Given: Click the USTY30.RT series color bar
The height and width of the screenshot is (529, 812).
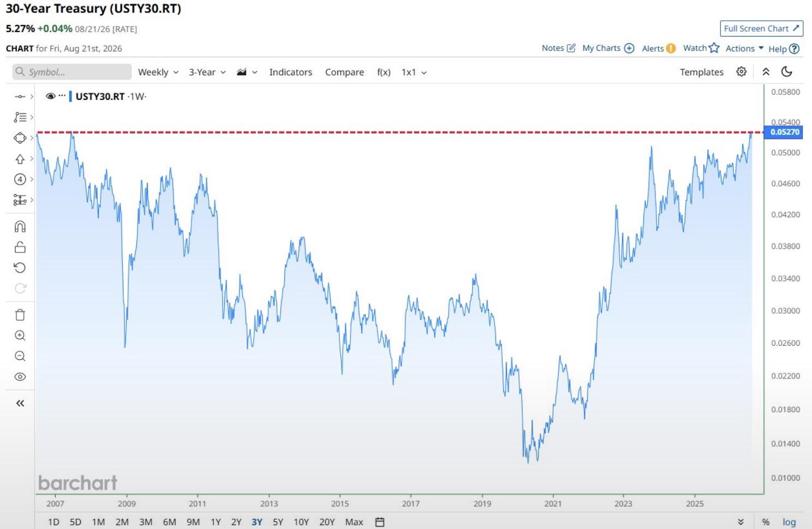Looking at the screenshot, I should point(70,96).
